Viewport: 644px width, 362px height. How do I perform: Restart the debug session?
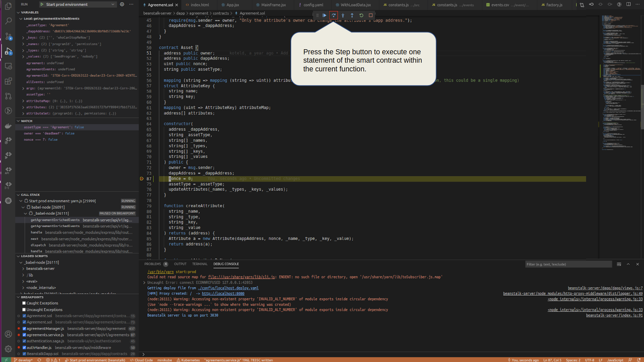click(361, 15)
